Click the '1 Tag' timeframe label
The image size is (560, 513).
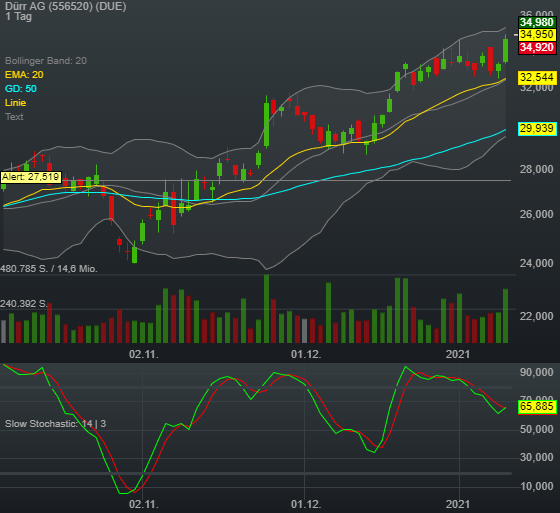click(x=19, y=16)
